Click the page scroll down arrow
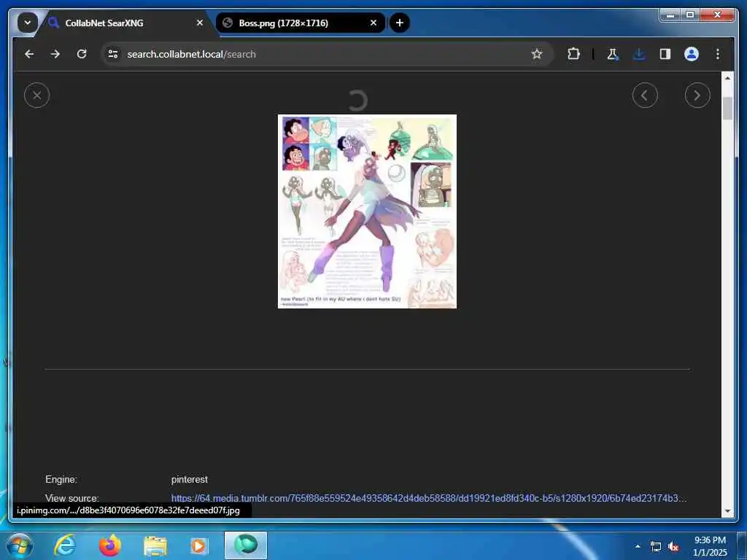The height and width of the screenshot is (560, 747). pyautogui.click(x=727, y=510)
